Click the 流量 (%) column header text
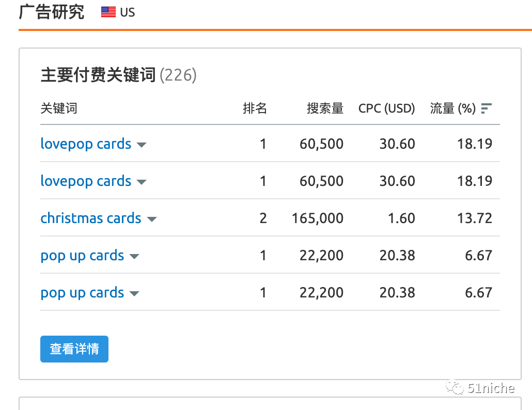The width and height of the screenshot is (532, 410). click(x=452, y=108)
